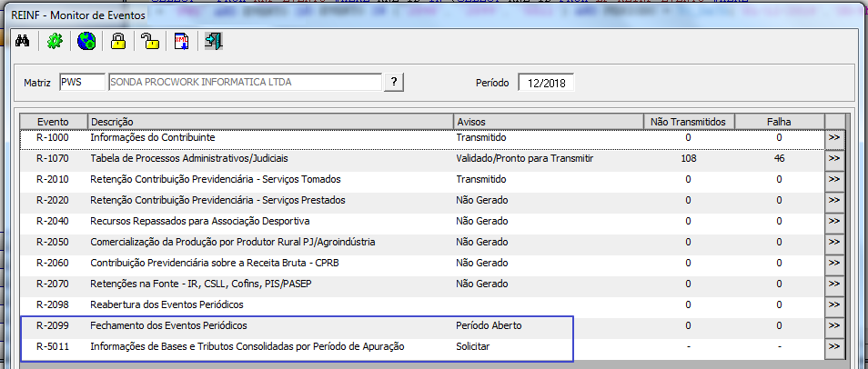
Task: Click the exit door icon
Action: (x=214, y=42)
